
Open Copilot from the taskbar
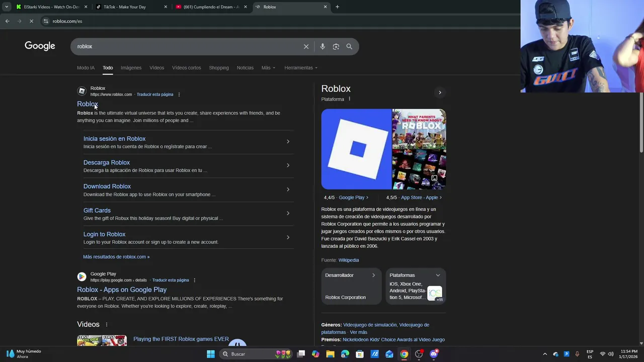(315, 354)
